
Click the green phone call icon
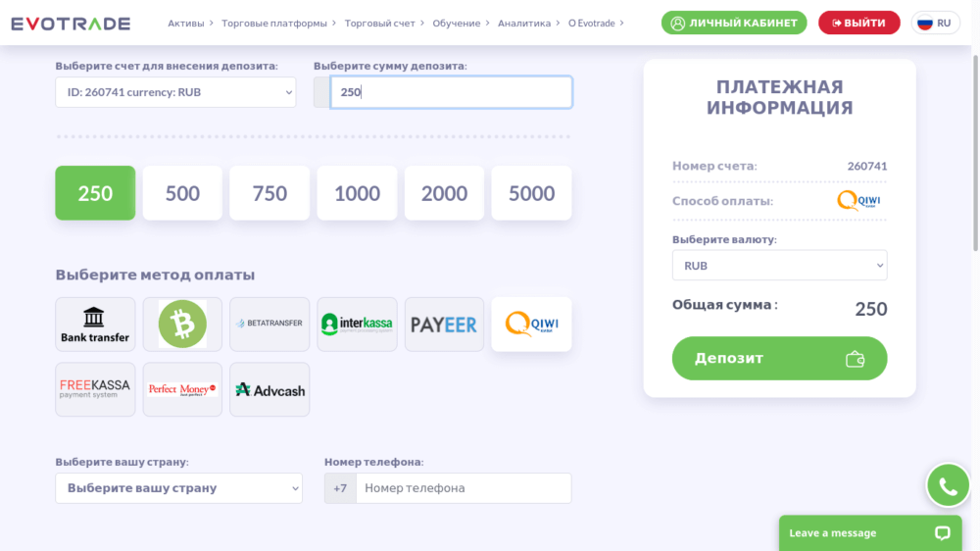coord(948,485)
